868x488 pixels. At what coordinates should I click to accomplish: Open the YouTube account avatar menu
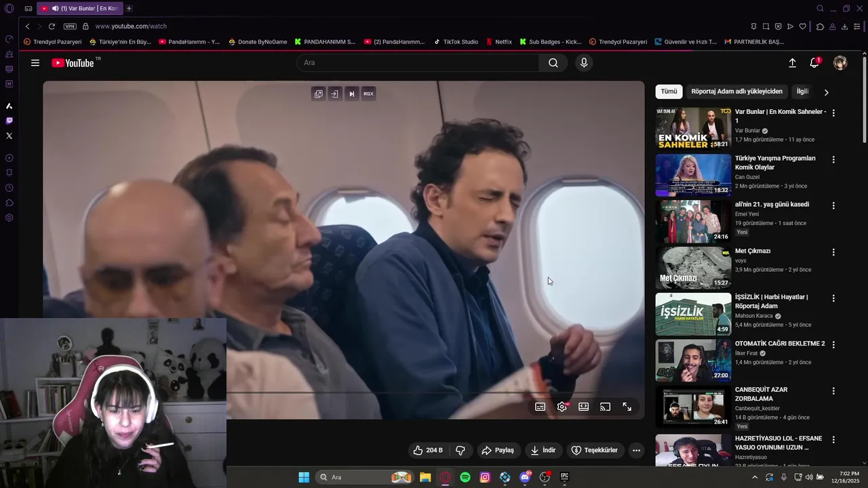pyautogui.click(x=840, y=63)
